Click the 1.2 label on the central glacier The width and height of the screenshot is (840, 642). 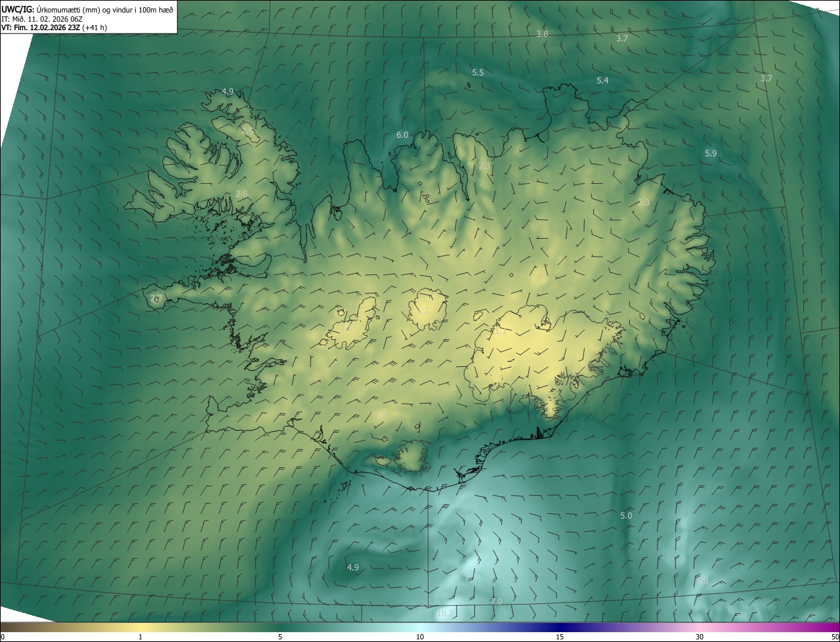coord(423,311)
